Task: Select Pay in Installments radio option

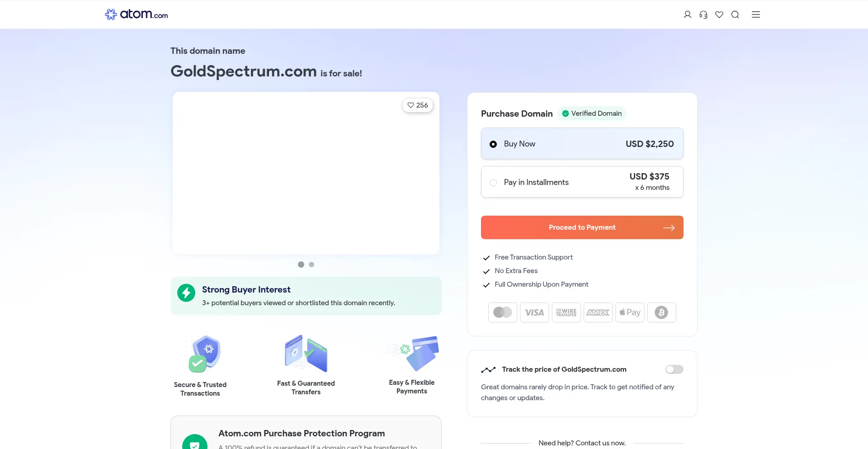Action: click(x=493, y=183)
